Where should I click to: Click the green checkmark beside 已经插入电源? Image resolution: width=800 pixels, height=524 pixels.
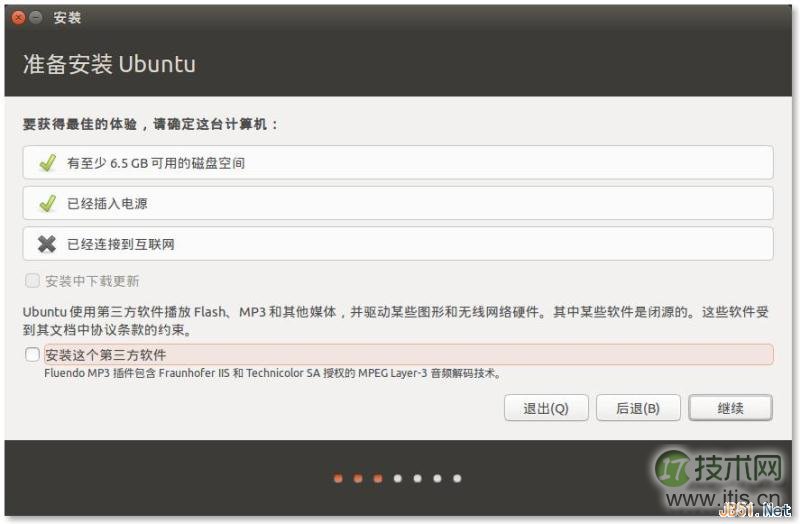(47, 203)
